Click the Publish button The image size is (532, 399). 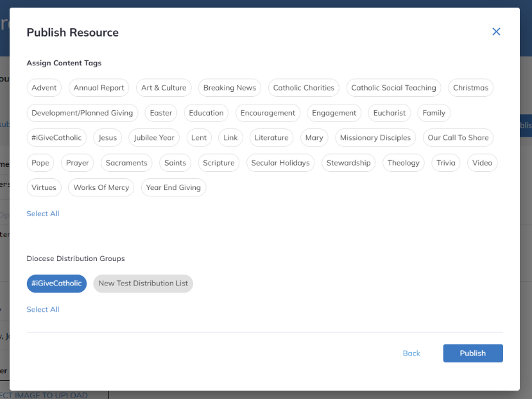(472, 353)
